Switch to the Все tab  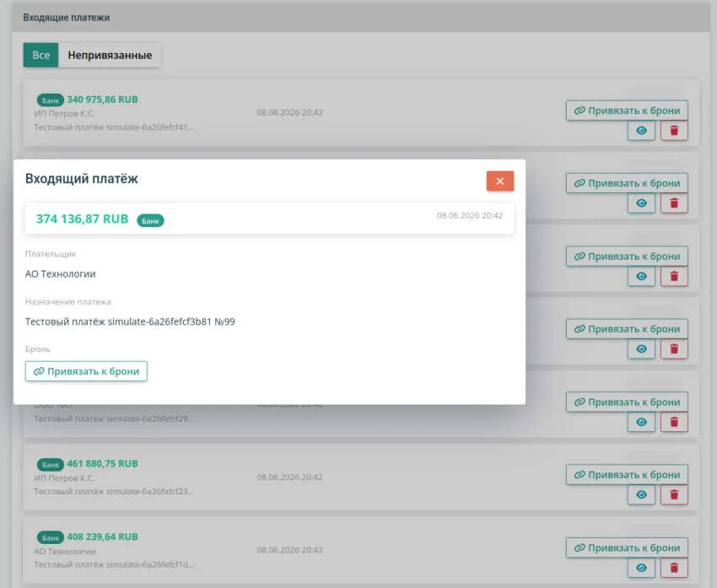click(40, 55)
